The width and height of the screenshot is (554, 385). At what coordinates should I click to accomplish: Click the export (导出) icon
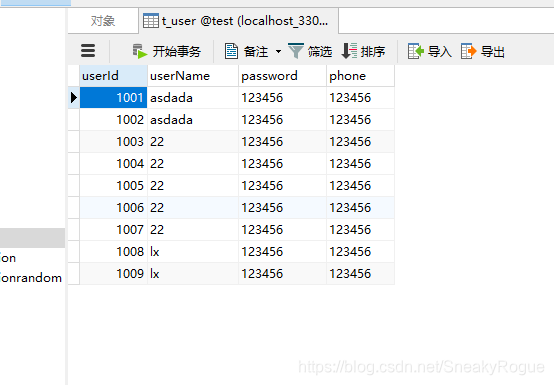468,51
